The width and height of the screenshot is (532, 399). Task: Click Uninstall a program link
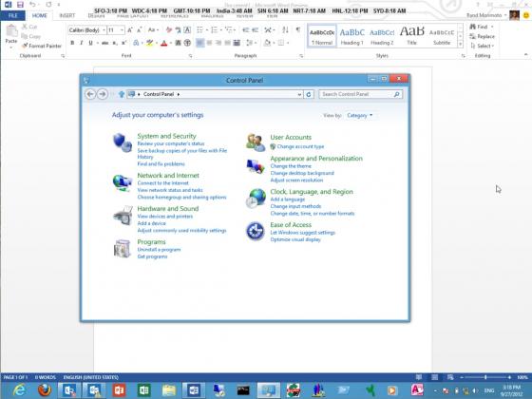pyautogui.click(x=159, y=250)
